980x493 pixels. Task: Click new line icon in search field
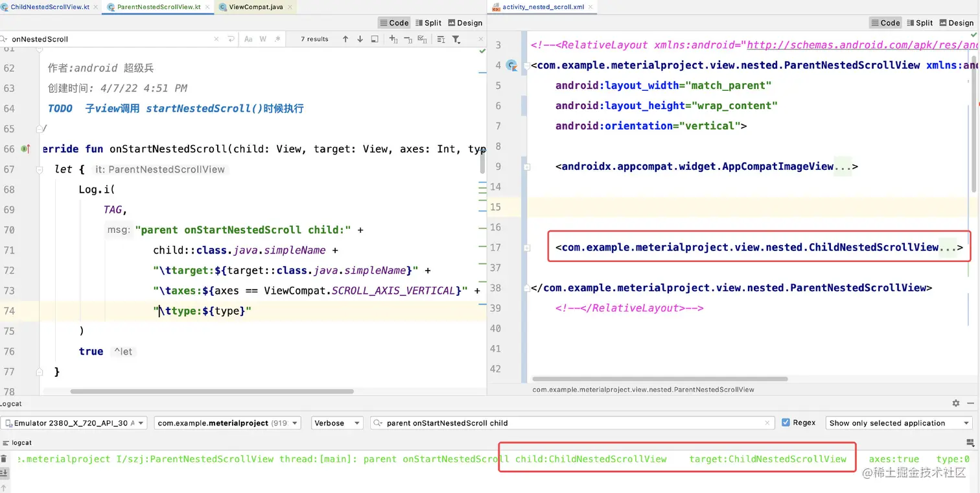[231, 39]
